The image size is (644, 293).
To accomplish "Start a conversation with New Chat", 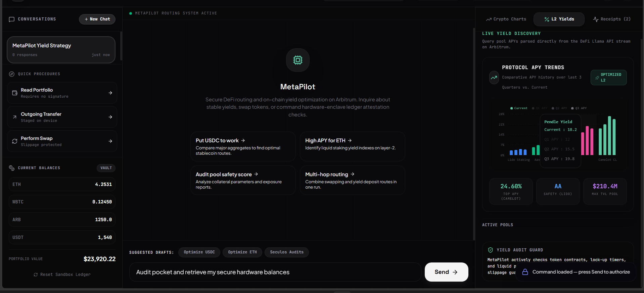I will click(97, 19).
